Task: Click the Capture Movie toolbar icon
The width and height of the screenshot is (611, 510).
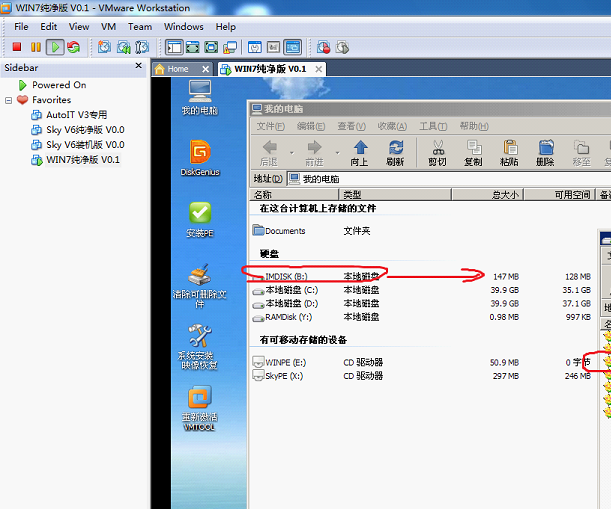Action: [x=342, y=47]
